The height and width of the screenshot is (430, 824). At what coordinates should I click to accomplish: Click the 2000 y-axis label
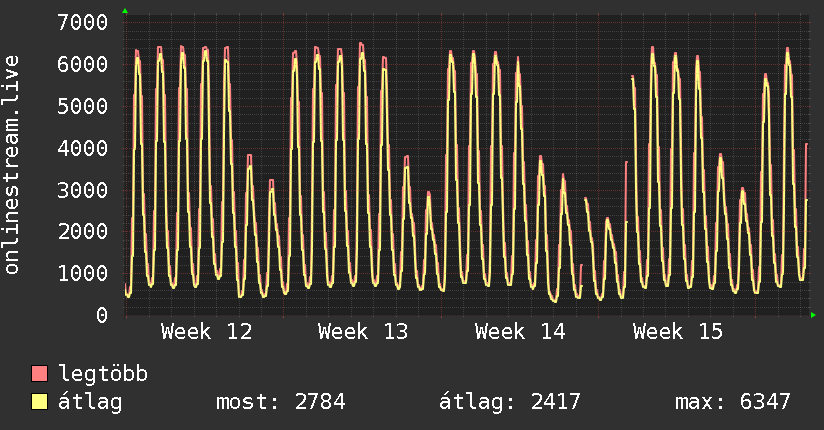(83, 231)
